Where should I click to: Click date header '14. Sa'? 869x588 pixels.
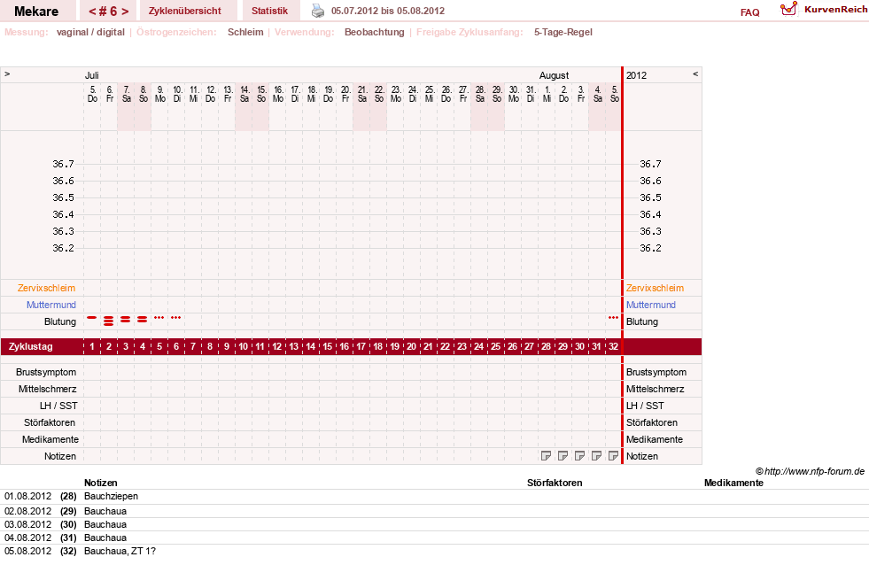(x=244, y=94)
